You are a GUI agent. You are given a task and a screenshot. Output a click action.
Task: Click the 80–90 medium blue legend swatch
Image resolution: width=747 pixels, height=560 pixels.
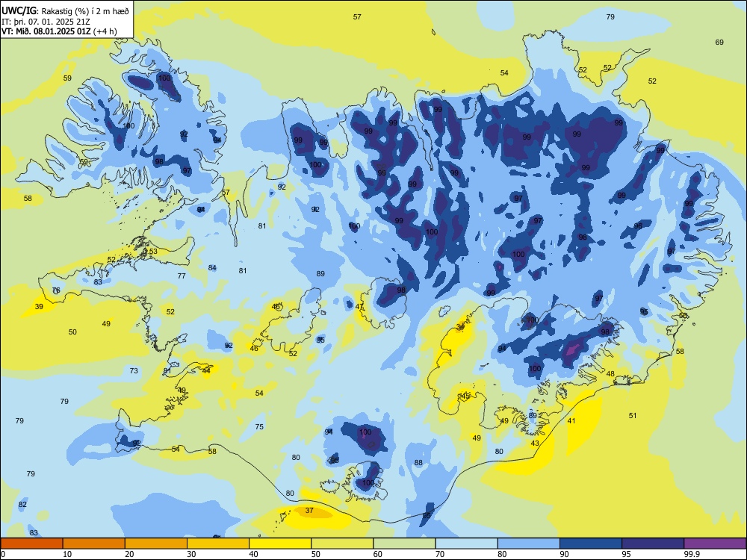(x=529, y=544)
